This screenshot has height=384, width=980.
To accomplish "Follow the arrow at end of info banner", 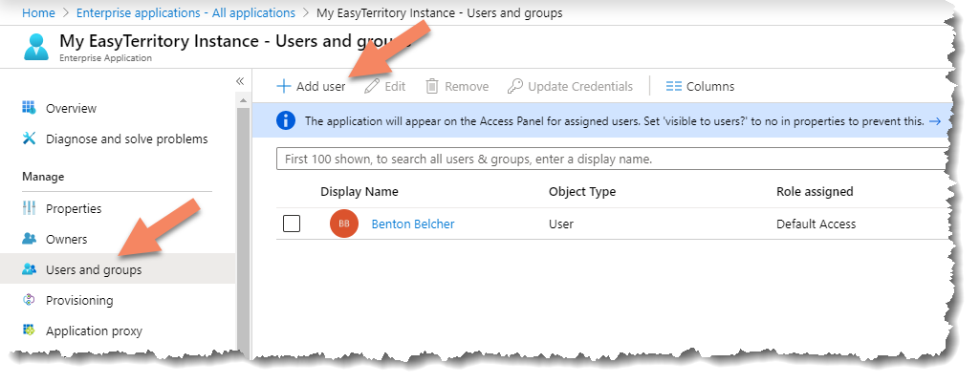I will (x=934, y=121).
